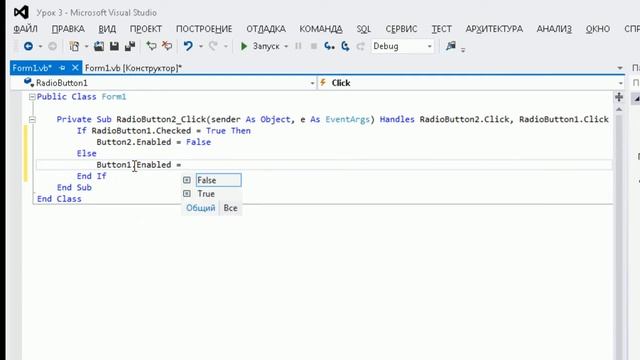This screenshot has height=360, width=640.
Task: Switch IntelliSense to the Все tab
Action: [231, 208]
